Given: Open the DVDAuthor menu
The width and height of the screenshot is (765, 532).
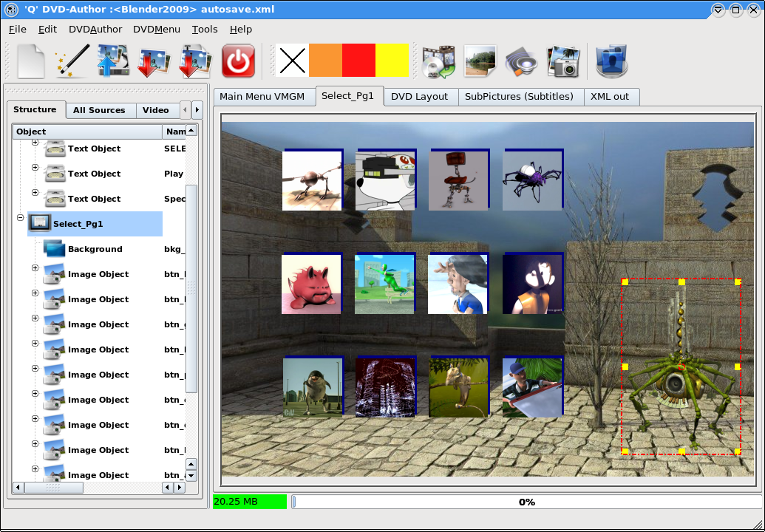Looking at the screenshot, I should 95,30.
